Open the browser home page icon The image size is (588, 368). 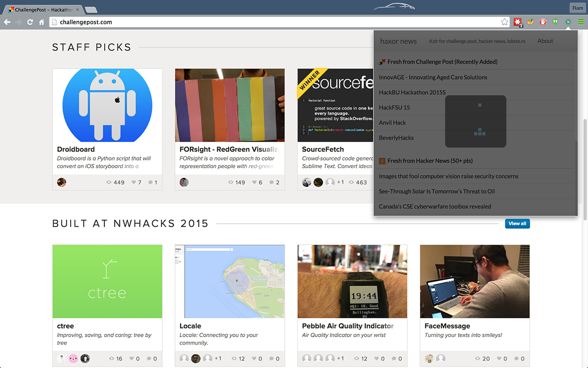click(x=41, y=22)
